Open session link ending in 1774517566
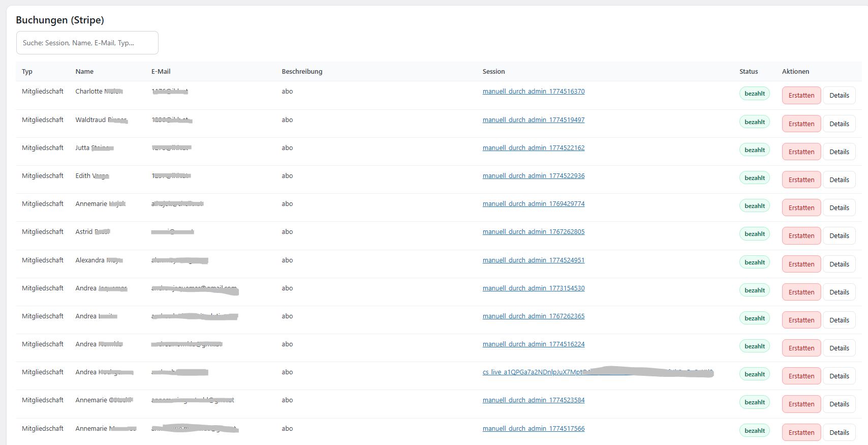The height and width of the screenshot is (445, 868). 533,429
